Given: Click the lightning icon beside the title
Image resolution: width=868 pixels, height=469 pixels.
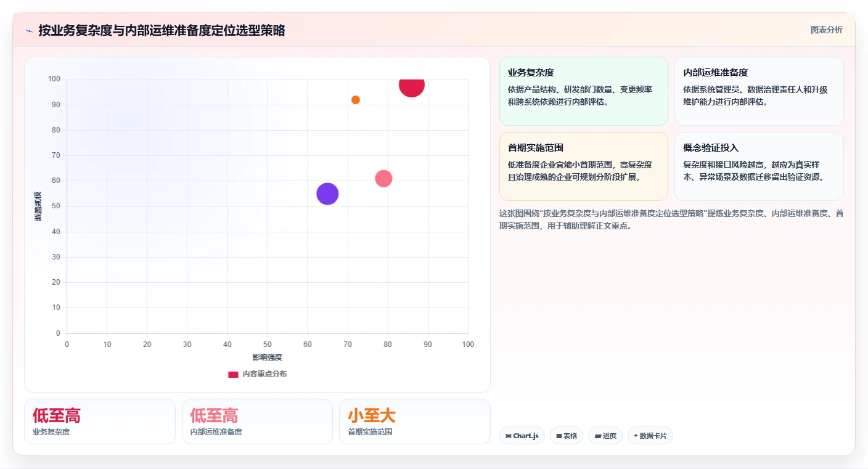Looking at the screenshot, I should [29, 31].
